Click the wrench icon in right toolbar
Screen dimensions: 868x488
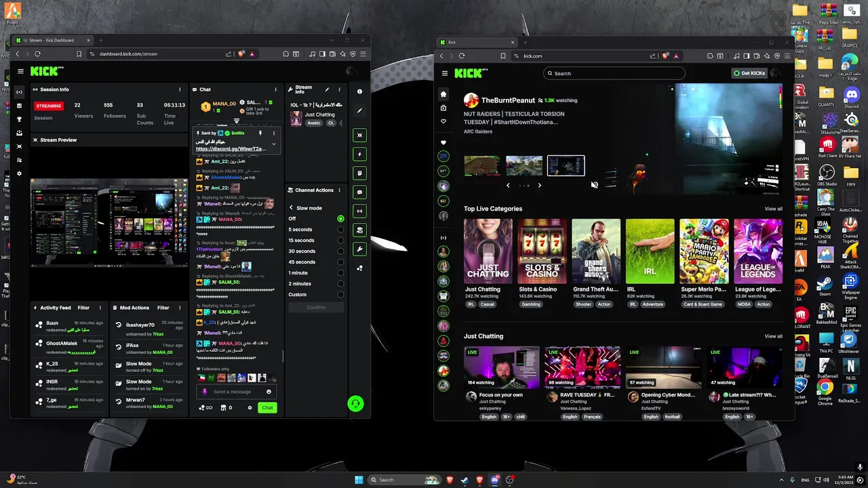pyautogui.click(x=359, y=249)
